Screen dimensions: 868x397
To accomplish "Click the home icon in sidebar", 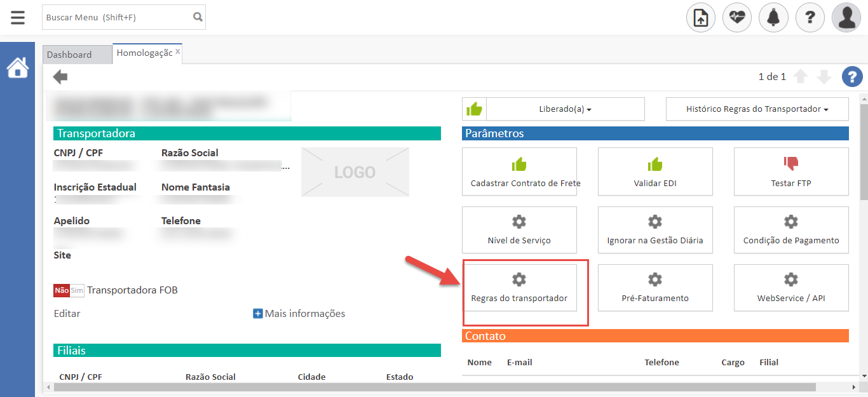I will (17, 67).
